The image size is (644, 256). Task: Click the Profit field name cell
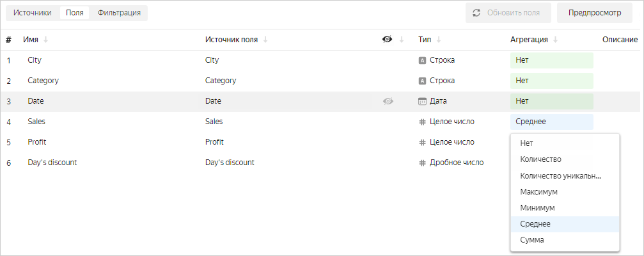coord(37,142)
